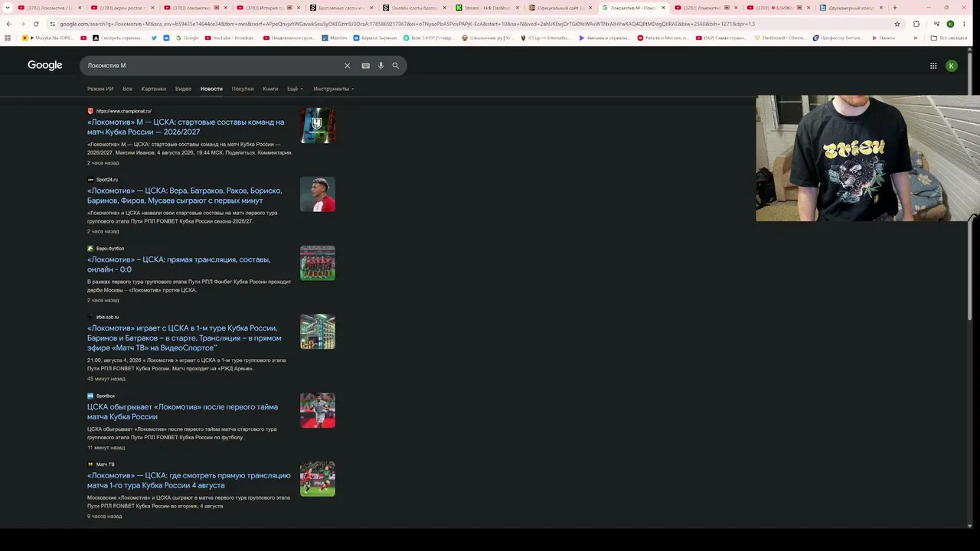
Task: Open the Sportbox article thumbnail
Action: coord(318,410)
